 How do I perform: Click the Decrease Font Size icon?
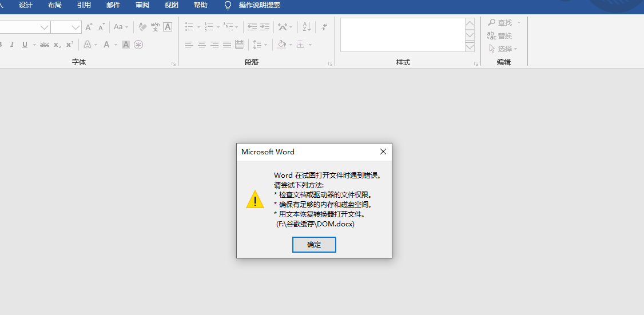point(101,27)
